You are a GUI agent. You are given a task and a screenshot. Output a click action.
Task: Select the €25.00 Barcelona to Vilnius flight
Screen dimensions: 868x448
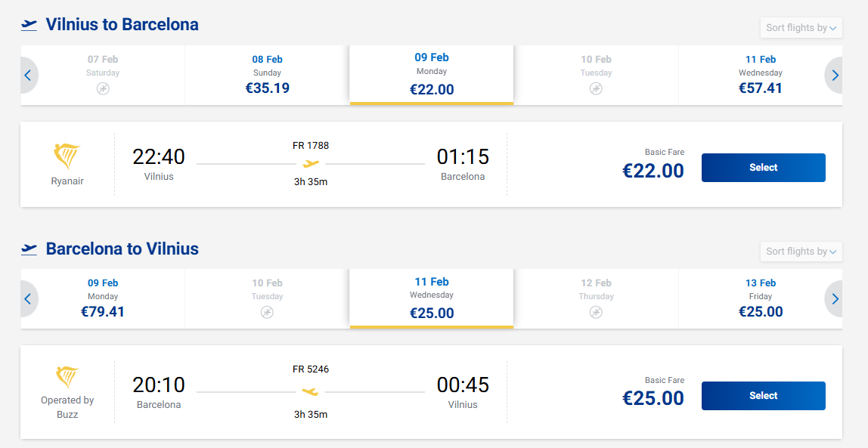[763, 396]
